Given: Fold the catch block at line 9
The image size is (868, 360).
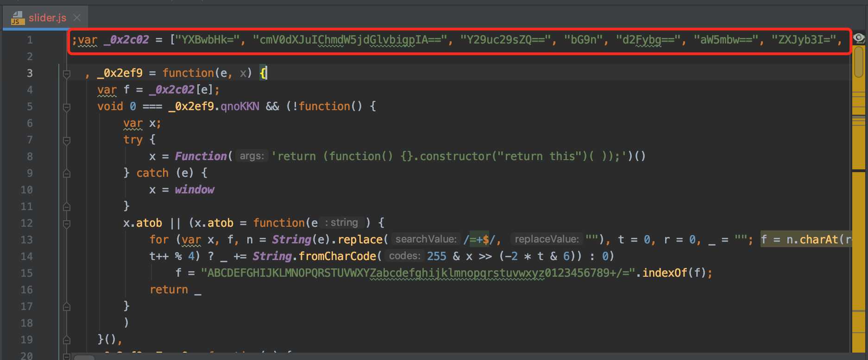Looking at the screenshot, I should point(67,173).
